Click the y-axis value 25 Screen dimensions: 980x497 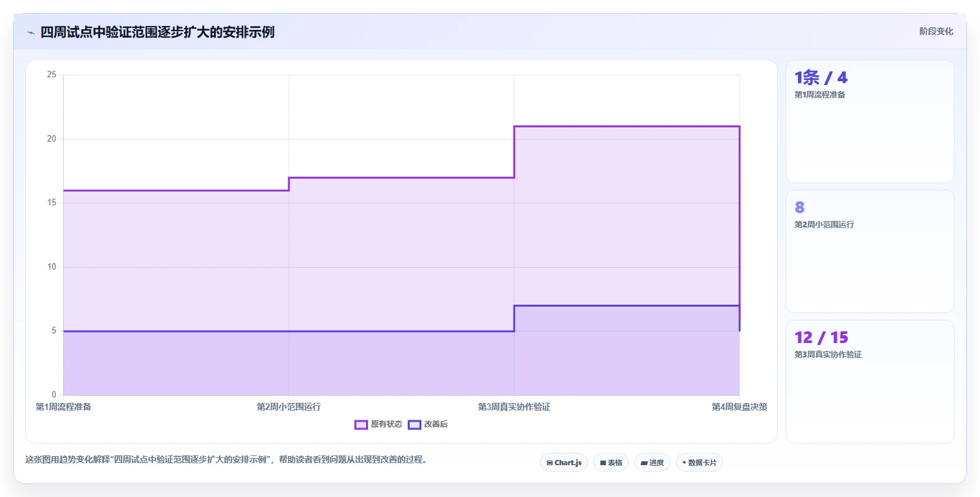pyautogui.click(x=52, y=75)
